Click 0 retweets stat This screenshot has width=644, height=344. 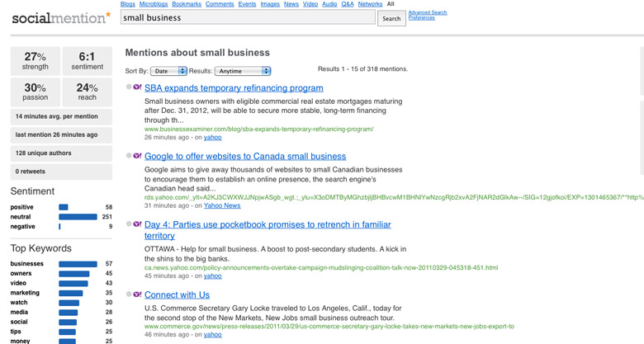pos(61,172)
